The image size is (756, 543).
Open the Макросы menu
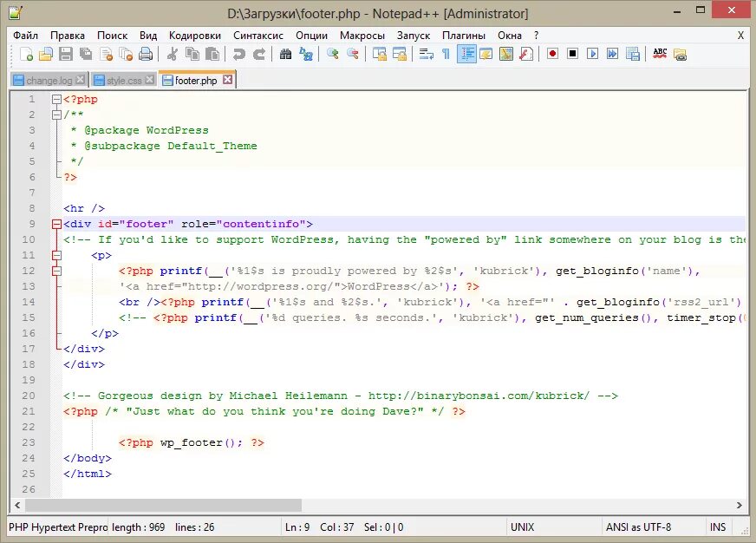362,36
